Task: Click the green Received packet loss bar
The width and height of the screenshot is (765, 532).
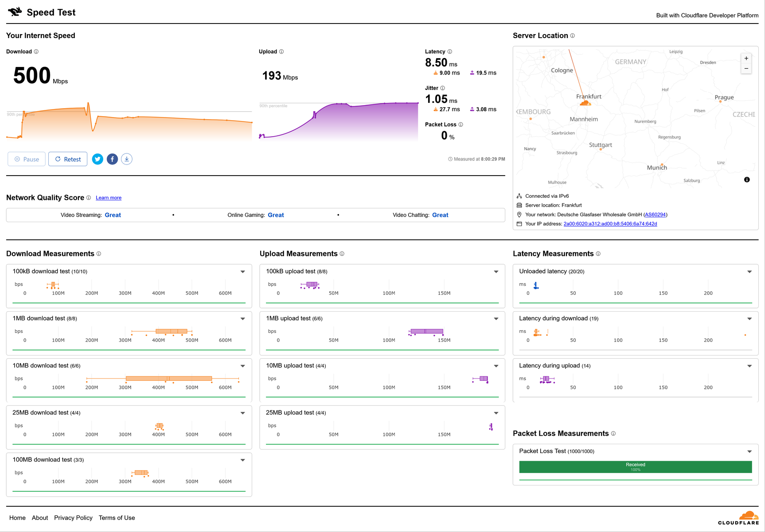Action: coord(636,467)
